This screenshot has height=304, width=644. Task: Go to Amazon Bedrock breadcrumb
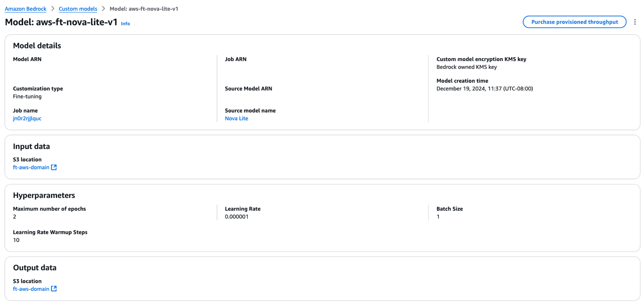[25, 9]
